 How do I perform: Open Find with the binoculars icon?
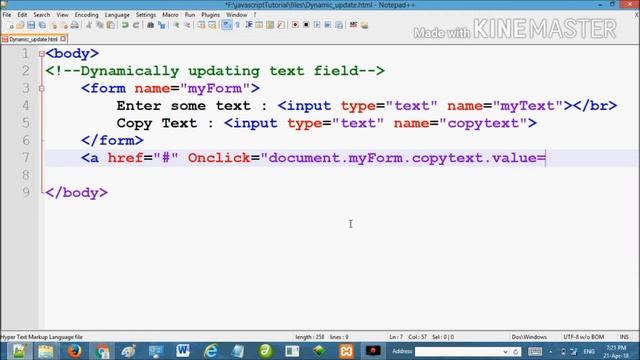pyautogui.click(x=150, y=25)
